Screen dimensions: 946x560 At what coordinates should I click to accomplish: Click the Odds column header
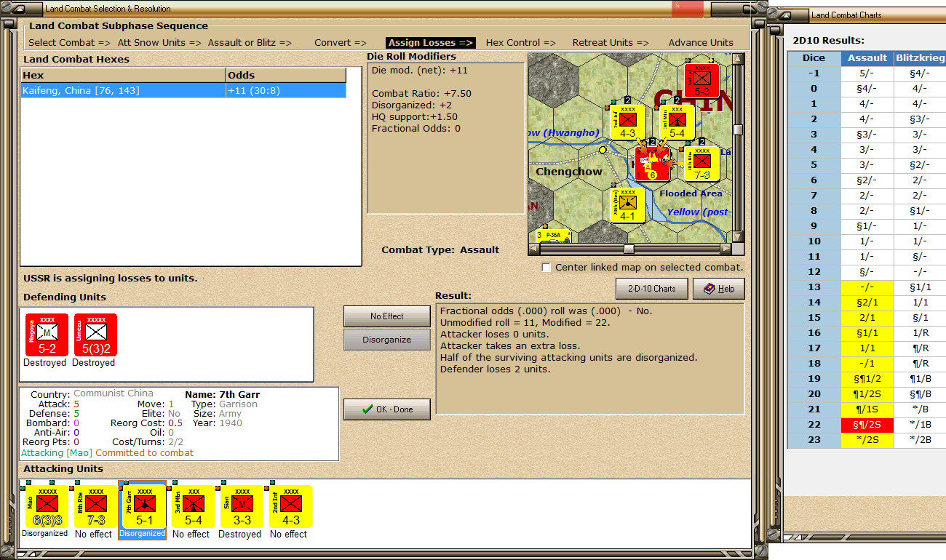[286, 75]
